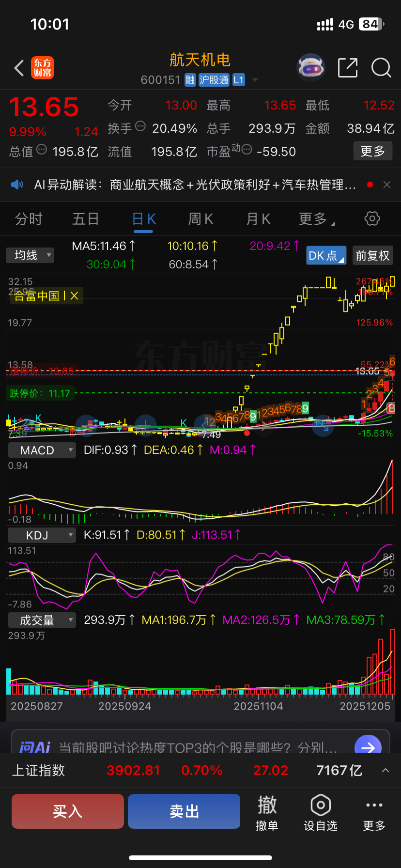This screenshot has width=401, height=868.
Task: Tap the 20:9.42 moving average value
Action: 275,246
